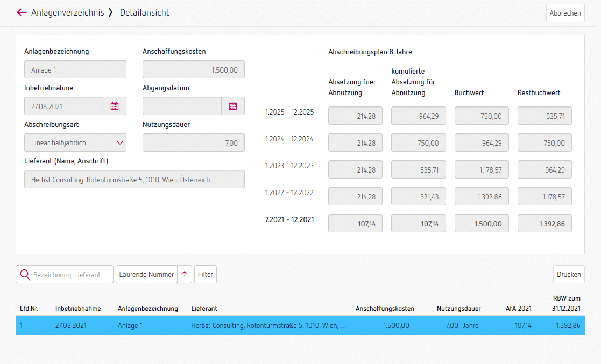Viewport: 601px width, 364px height.
Task: Open the Inbetriebnahme calendar picker
Action: 115,106
